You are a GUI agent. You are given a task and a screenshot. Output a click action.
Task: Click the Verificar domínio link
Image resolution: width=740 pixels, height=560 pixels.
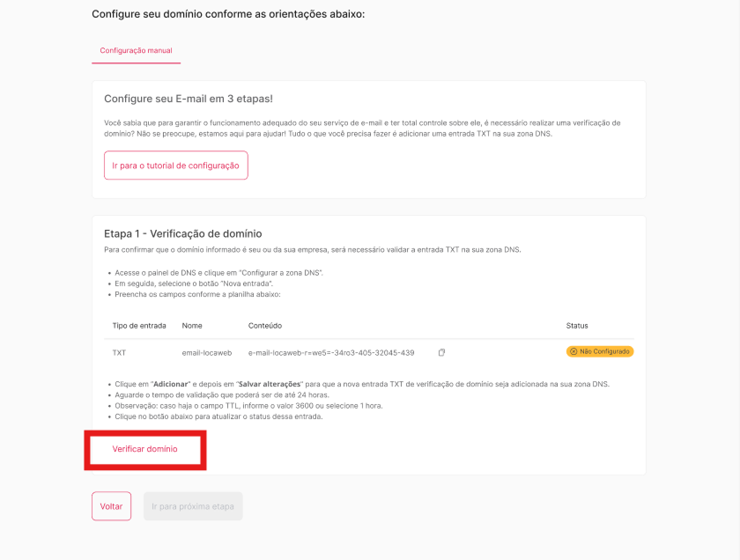pos(144,449)
